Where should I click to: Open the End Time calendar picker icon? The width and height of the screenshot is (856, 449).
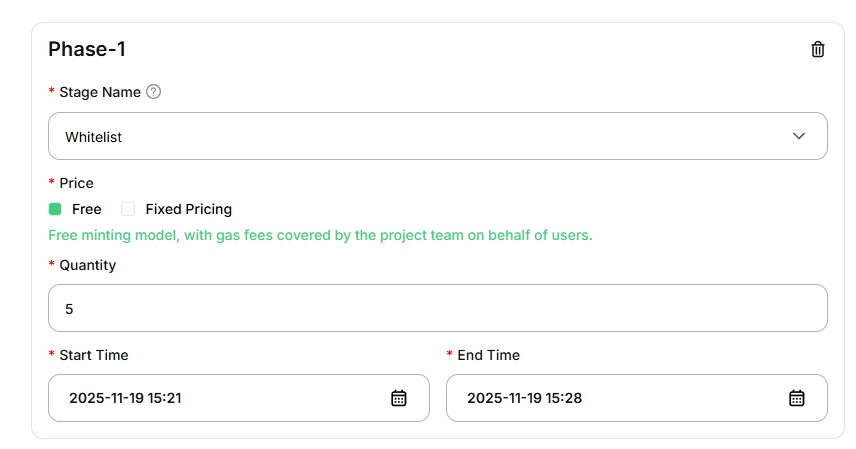pyautogui.click(x=797, y=398)
